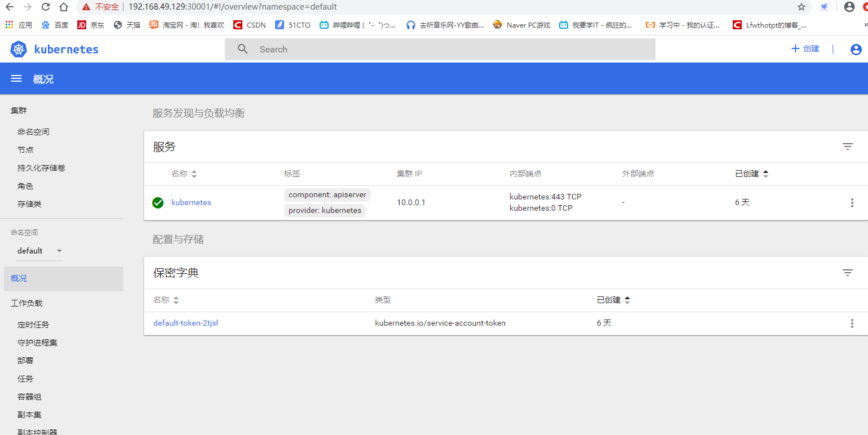Click browser forward arrow
Image resolution: width=868 pixels, height=435 pixels.
pos(28,7)
